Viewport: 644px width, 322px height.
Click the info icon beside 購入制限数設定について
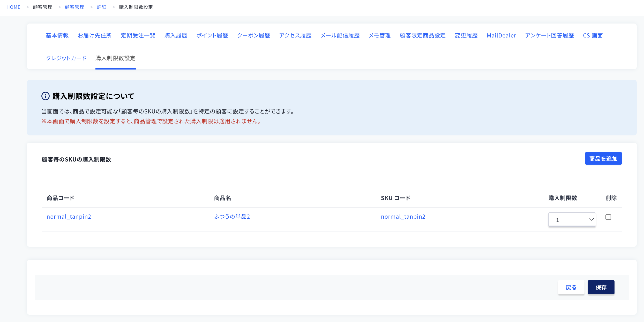pos(46,96)
